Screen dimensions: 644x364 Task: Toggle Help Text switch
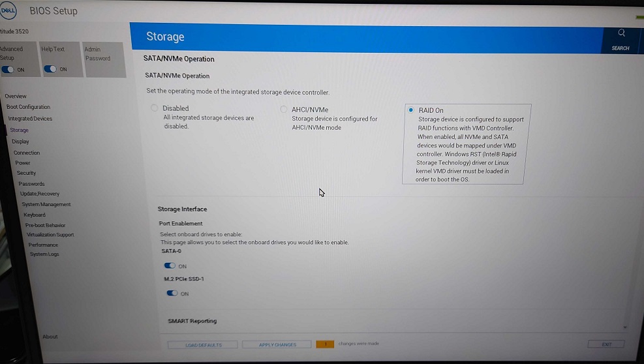point(50,69)
